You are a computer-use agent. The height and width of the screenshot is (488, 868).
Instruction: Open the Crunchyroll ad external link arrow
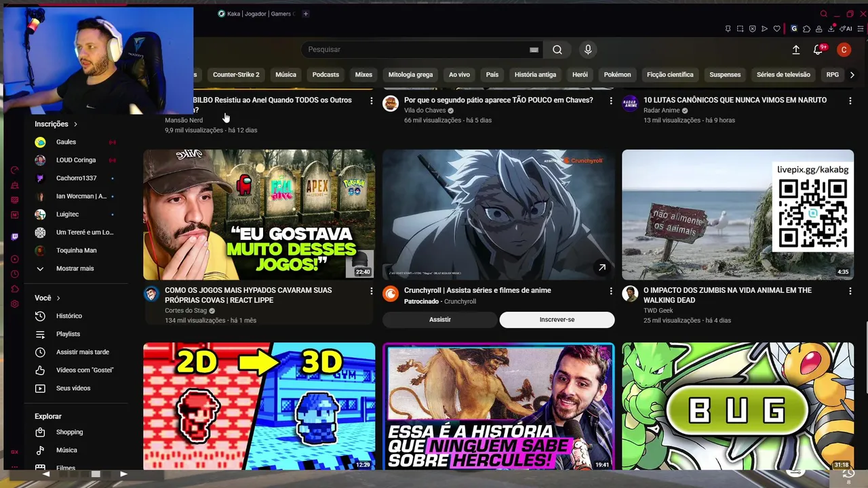[x=601, y=268]
